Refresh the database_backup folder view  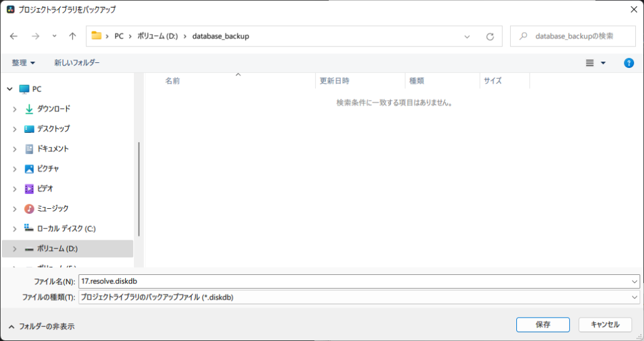[x=490, y=36]
